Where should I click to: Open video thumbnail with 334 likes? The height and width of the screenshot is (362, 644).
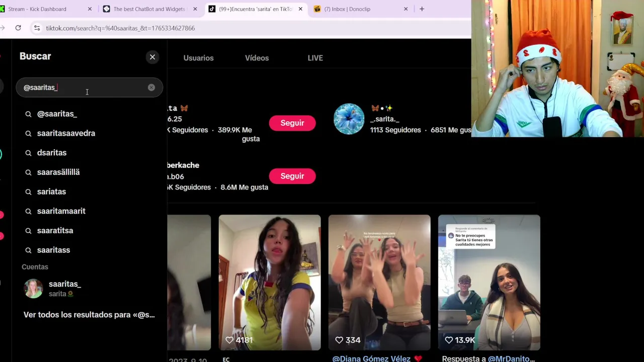point(379,282)
